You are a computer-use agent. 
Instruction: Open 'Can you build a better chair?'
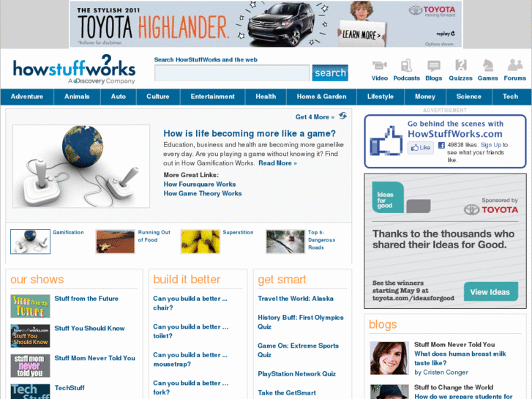pos(190,303)
